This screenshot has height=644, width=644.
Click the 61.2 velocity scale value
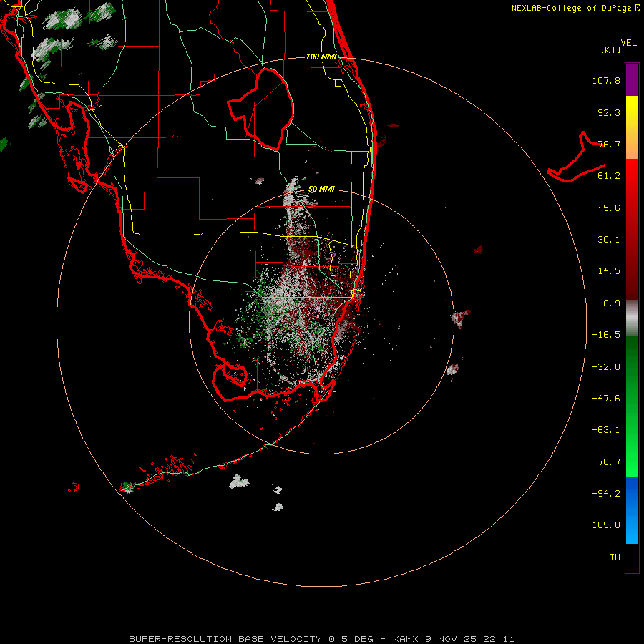[x=609, y=176]
